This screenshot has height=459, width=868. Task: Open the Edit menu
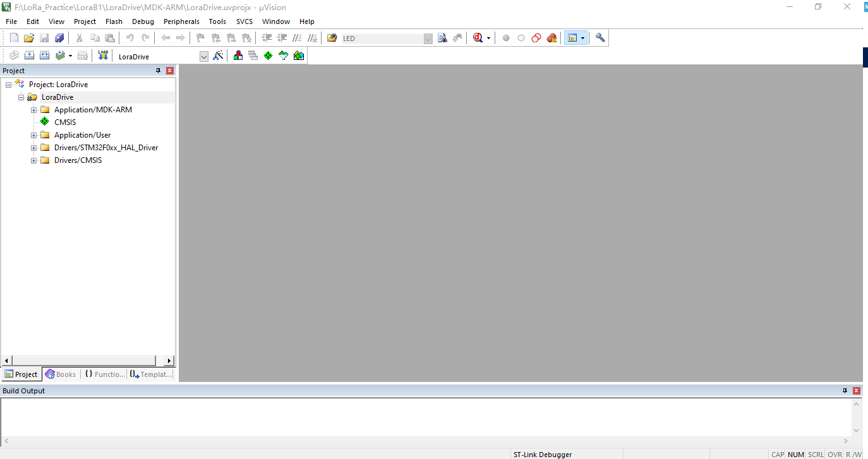click(33, 21)
